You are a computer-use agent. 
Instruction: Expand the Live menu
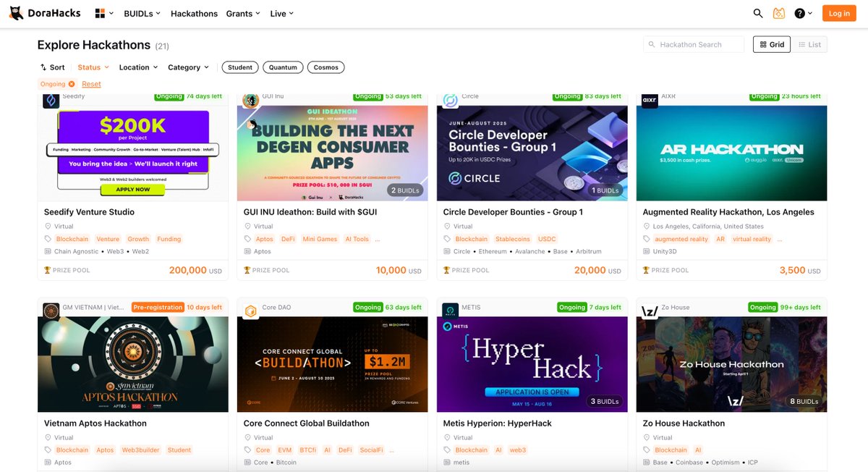click(281, 13)
